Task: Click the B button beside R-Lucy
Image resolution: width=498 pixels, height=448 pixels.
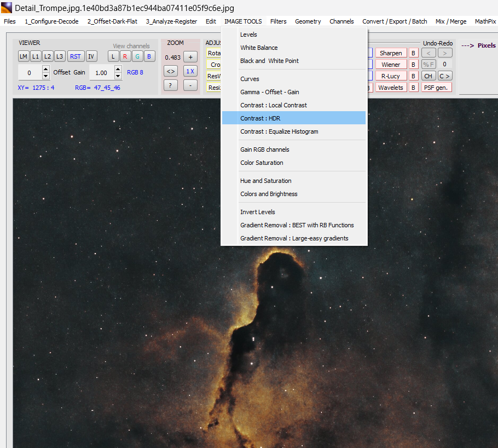Action: coord(414,76)
